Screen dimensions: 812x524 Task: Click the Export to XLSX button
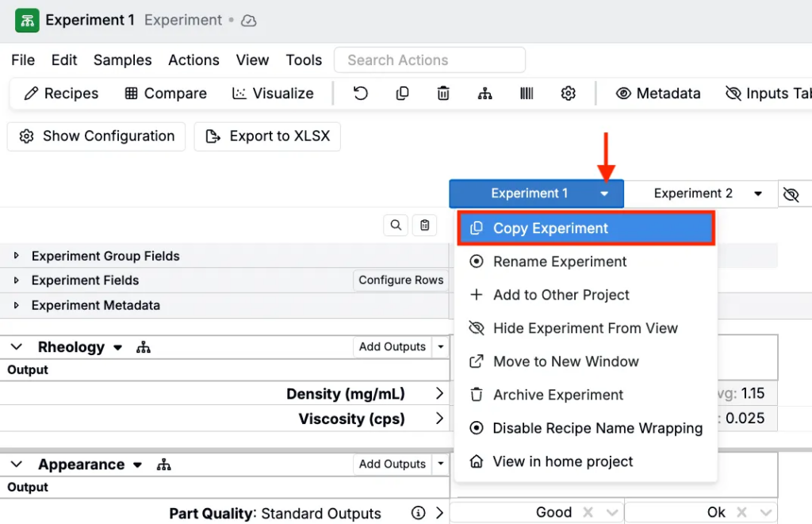268,136
